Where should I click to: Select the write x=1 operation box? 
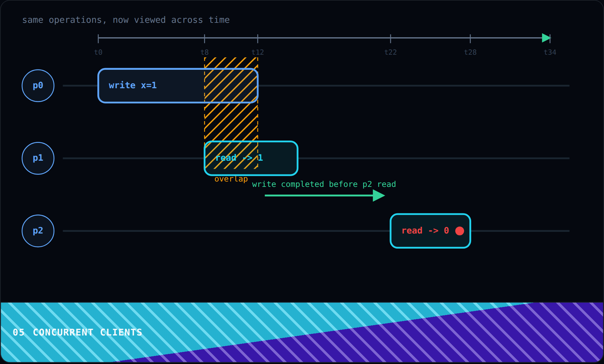[x=178, y=86]
